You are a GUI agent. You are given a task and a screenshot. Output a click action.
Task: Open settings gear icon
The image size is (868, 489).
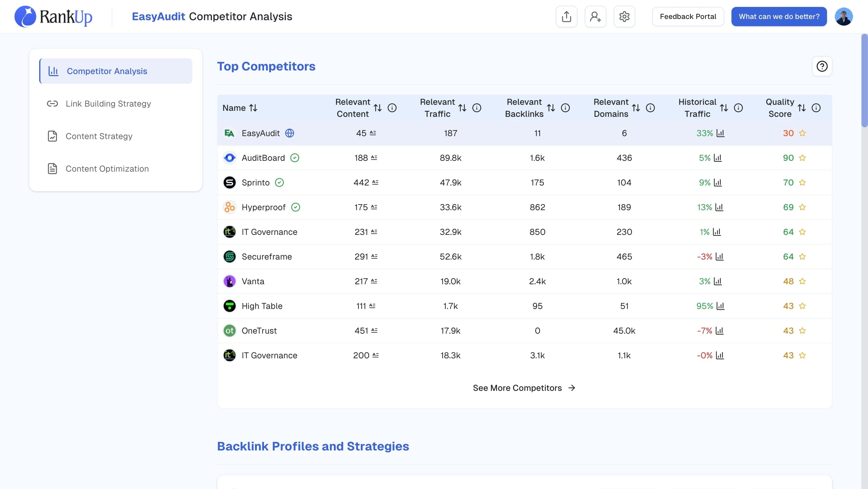click(624, 17)
